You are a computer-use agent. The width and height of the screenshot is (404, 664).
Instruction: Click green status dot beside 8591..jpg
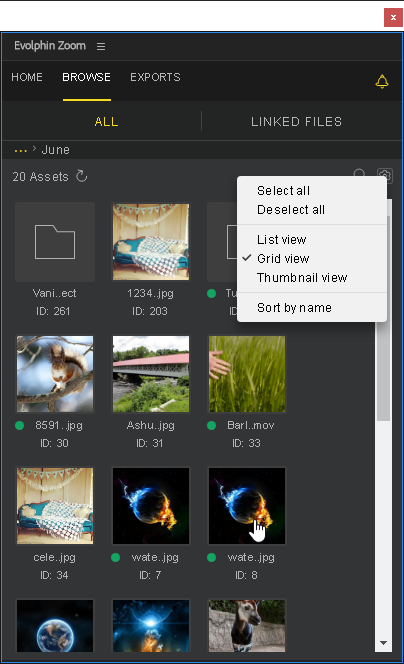pos(19,426)
